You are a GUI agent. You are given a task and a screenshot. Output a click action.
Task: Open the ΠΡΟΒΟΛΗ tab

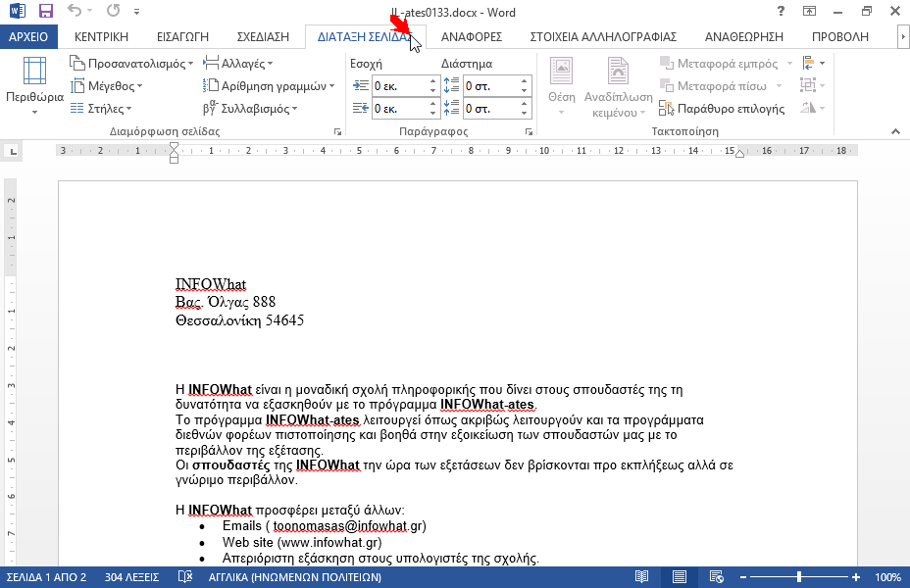pyautogui.click(x=839, y=37)
